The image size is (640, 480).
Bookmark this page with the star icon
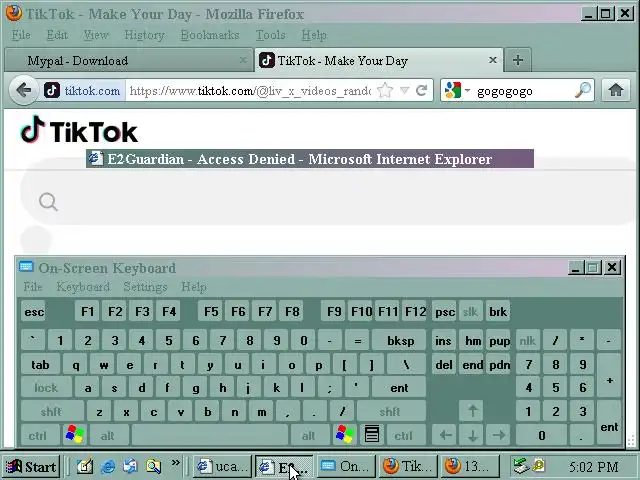(384, 90)
